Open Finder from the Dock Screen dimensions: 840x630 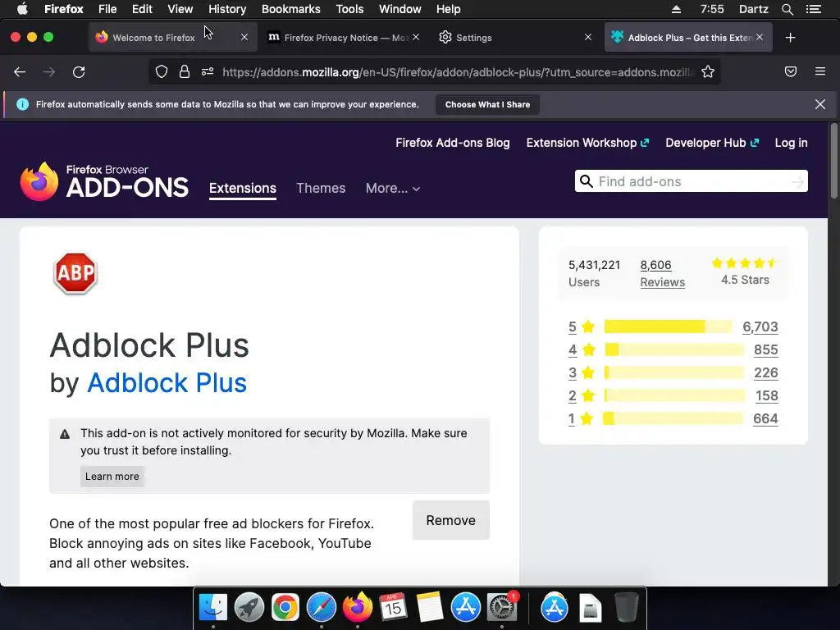pyautogui.click(x=212, y=608)
